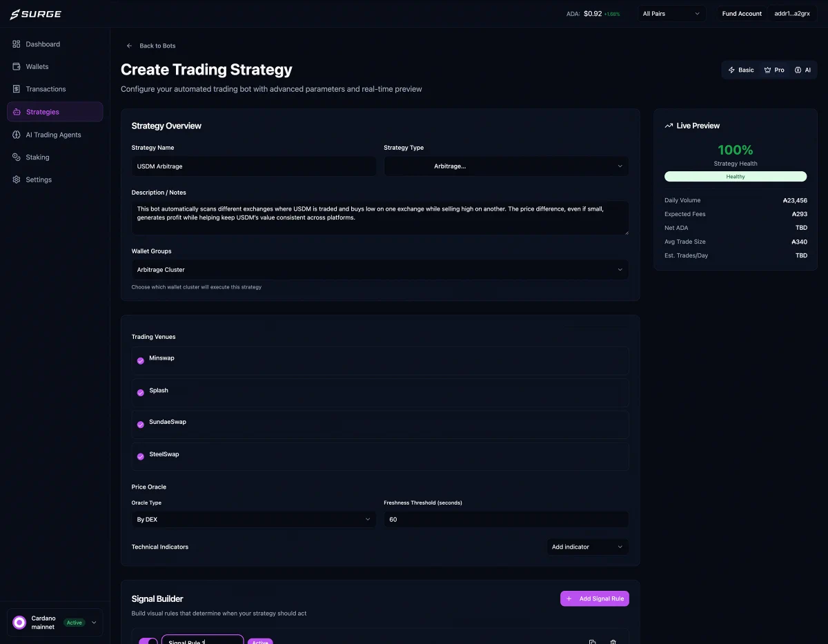Uncheck the Splash trading venue
The height and width of the screenshot is (644, 828).
point(141,393)
